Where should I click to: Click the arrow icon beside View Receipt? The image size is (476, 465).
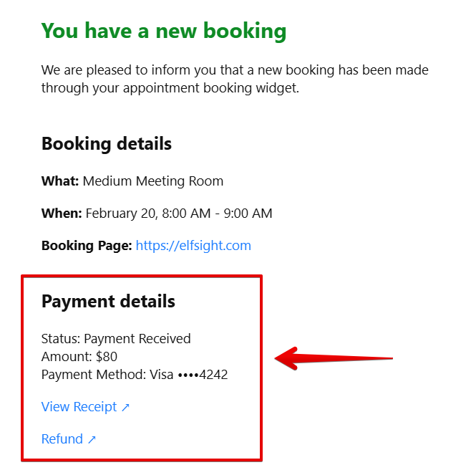click(x=125, y=408)
